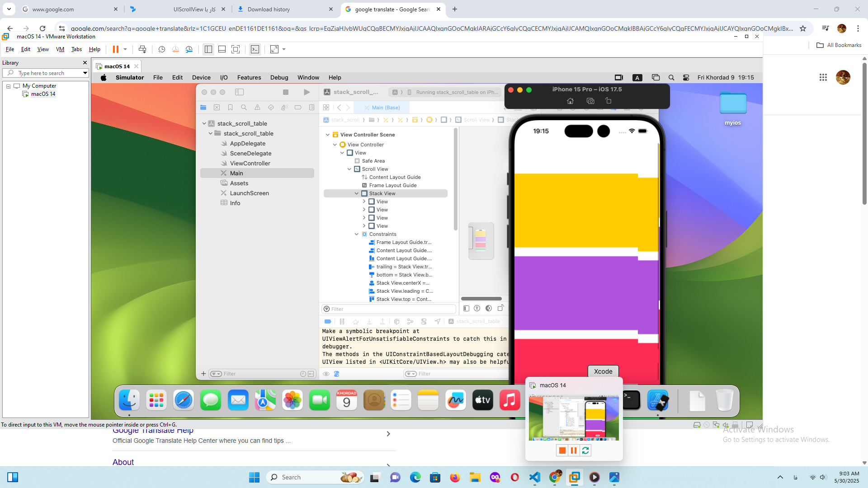
Task: Add new file with plus button
Action: pos(203,374)
